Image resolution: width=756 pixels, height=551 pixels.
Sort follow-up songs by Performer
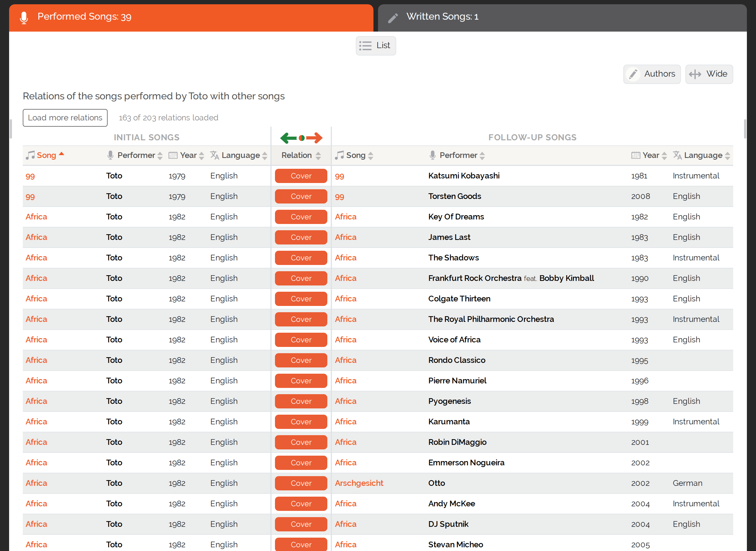pos(462,155)
